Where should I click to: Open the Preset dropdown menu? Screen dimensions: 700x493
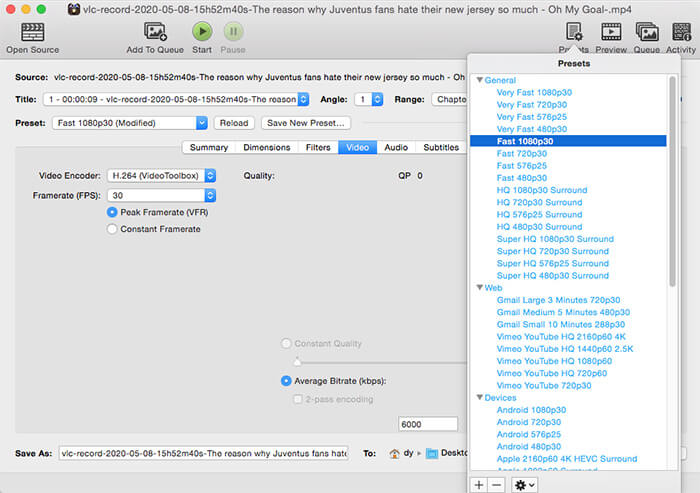click(x=130, y=123)
